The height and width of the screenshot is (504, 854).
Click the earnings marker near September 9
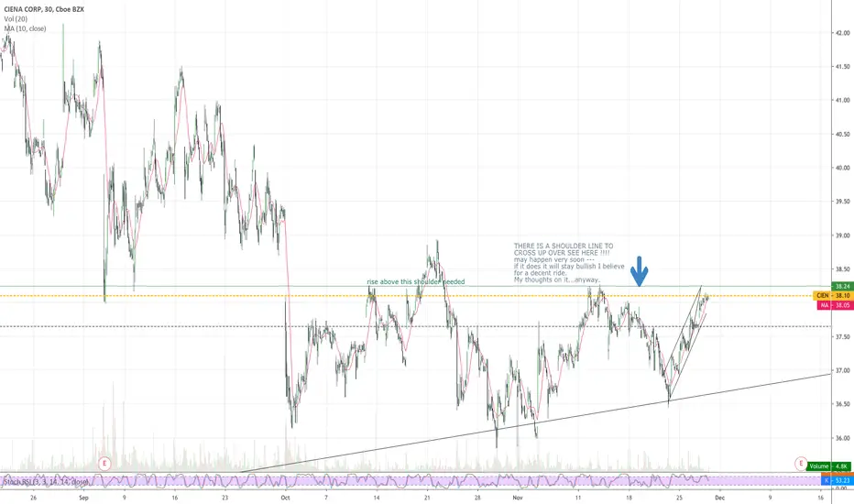tap(104, 465)
